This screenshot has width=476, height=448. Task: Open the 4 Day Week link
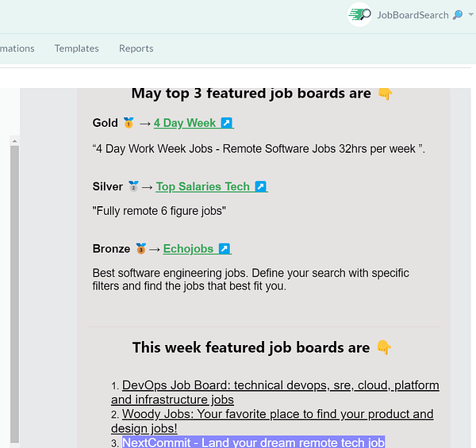click(x=185, y=123)
